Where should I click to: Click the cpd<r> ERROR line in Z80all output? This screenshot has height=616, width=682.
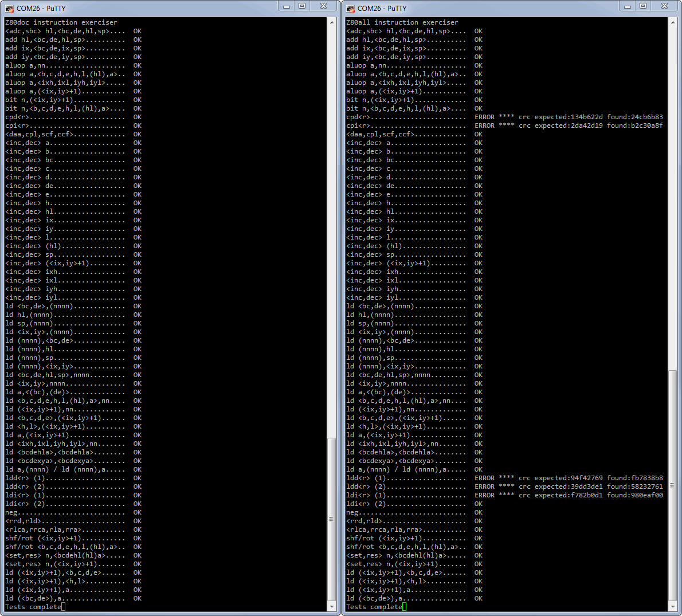point(504,117)
